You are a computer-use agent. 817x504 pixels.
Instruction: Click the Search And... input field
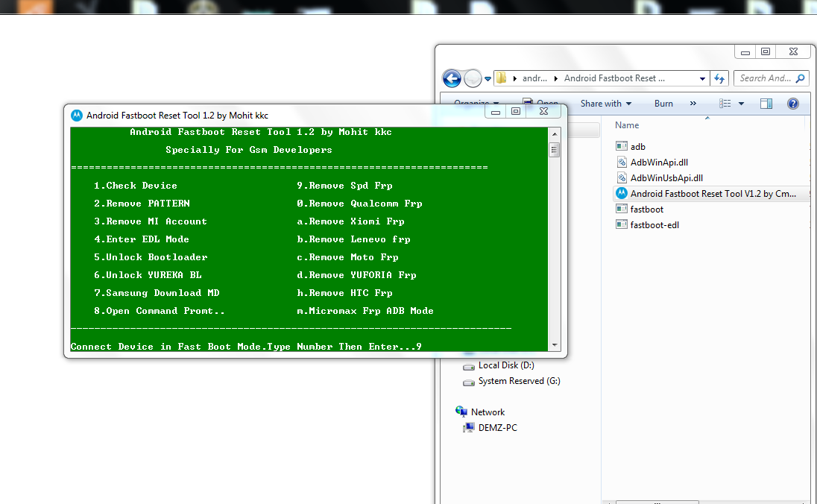coord(766,78)
